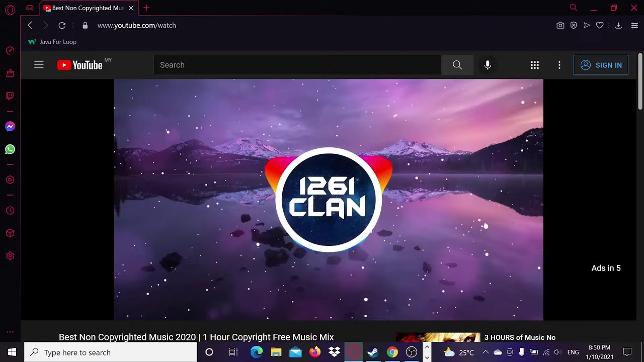Launch Microsoft Edge from taskbar
This screenshot has width=644, height=362.
pyautogui.click(x=257, y=352)
